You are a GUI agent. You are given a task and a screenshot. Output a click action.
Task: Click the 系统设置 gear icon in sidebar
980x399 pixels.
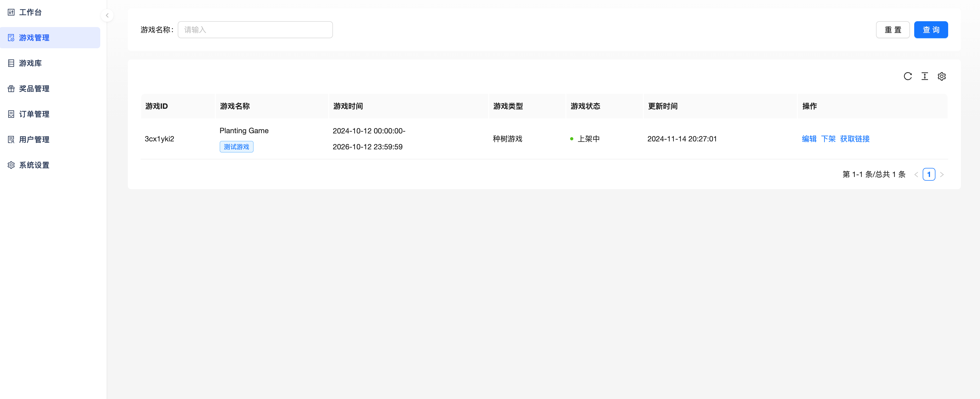[x=11, y=165]
